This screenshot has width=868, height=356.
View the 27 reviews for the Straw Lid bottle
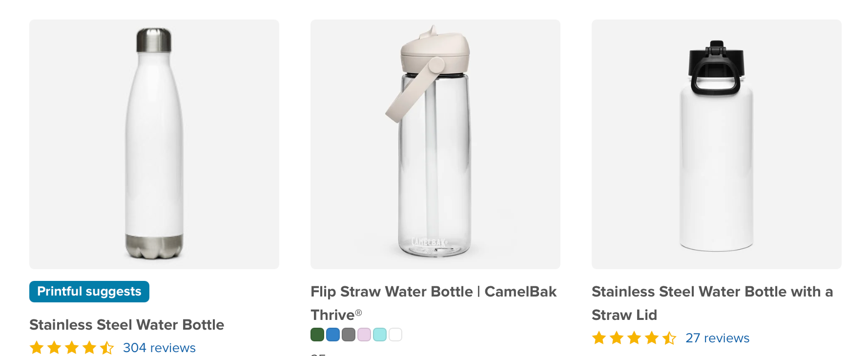coord(718,337)
